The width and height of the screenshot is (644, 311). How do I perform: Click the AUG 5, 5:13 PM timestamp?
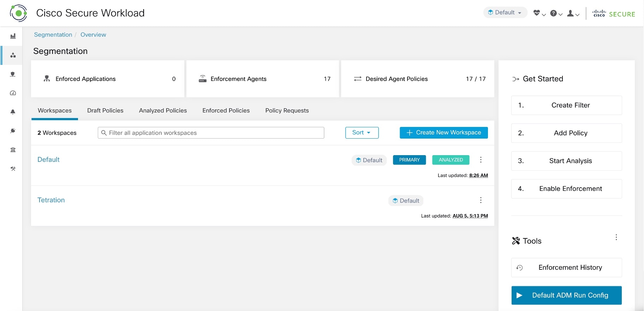click(x=470, y=216)
